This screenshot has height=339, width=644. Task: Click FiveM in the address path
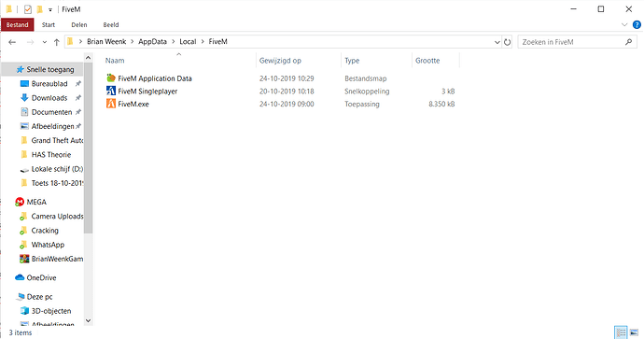click(217, 41)
